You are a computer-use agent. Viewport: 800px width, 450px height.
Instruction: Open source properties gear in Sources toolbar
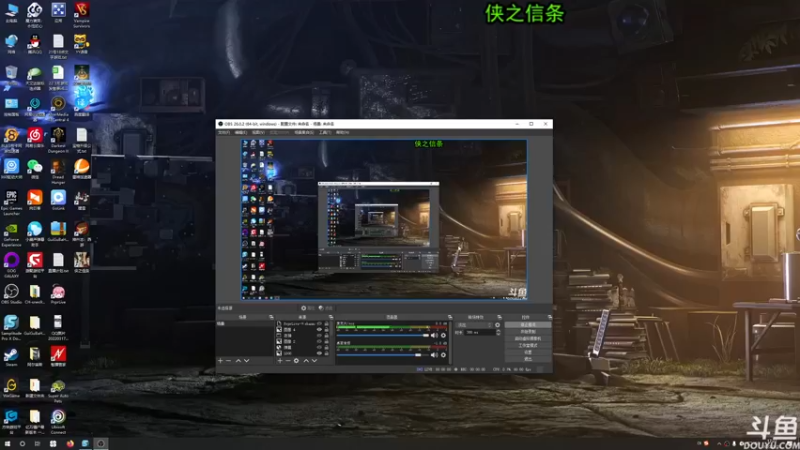pos(296,361)
